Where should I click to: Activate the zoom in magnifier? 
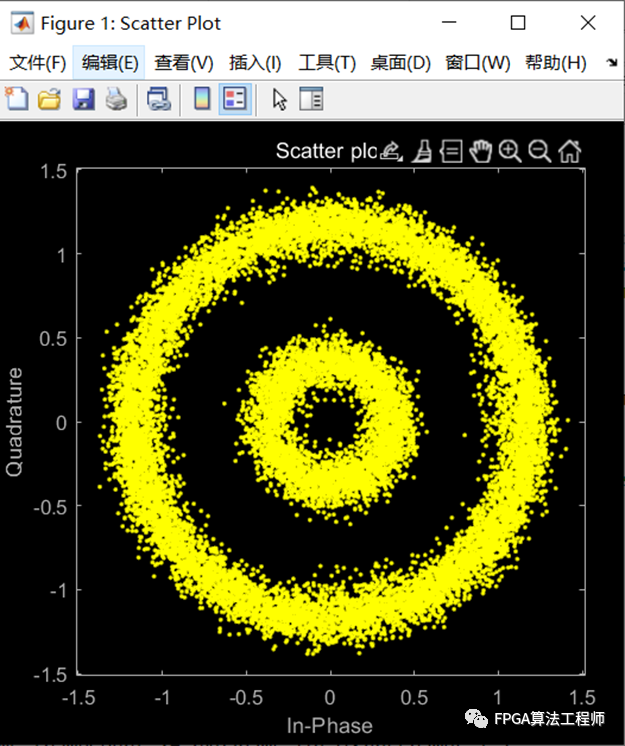pyautogui.click(x=510, y=151)
